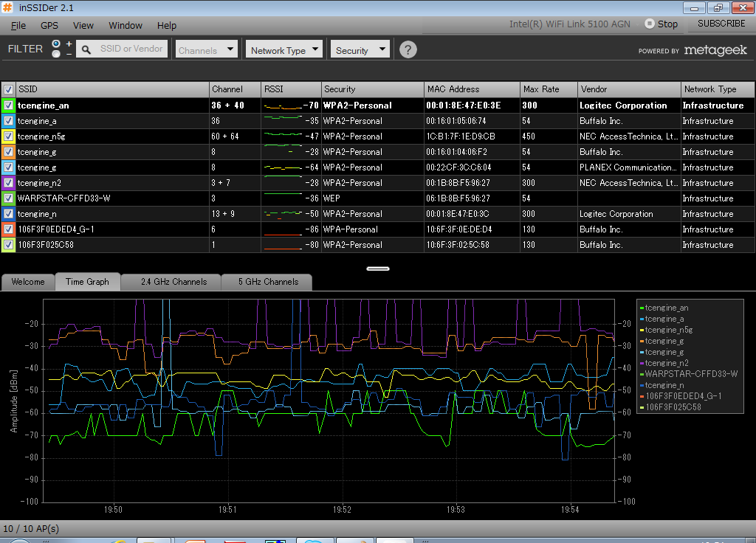The height and width of the screenshot is (543, 756).
Task: Click tcengine_an green swatch in graph legend
Action: tap(642, 308)
